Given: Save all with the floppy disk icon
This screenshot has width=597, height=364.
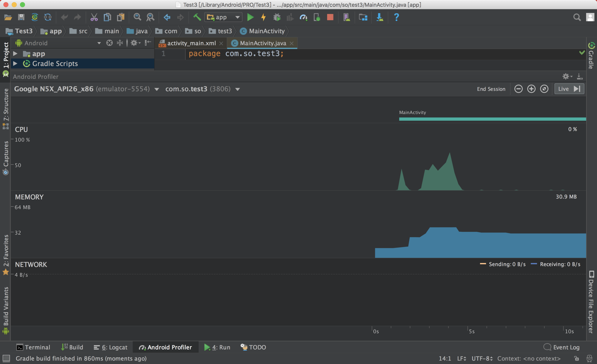Looking at the screenshot, I should [21, 17].
